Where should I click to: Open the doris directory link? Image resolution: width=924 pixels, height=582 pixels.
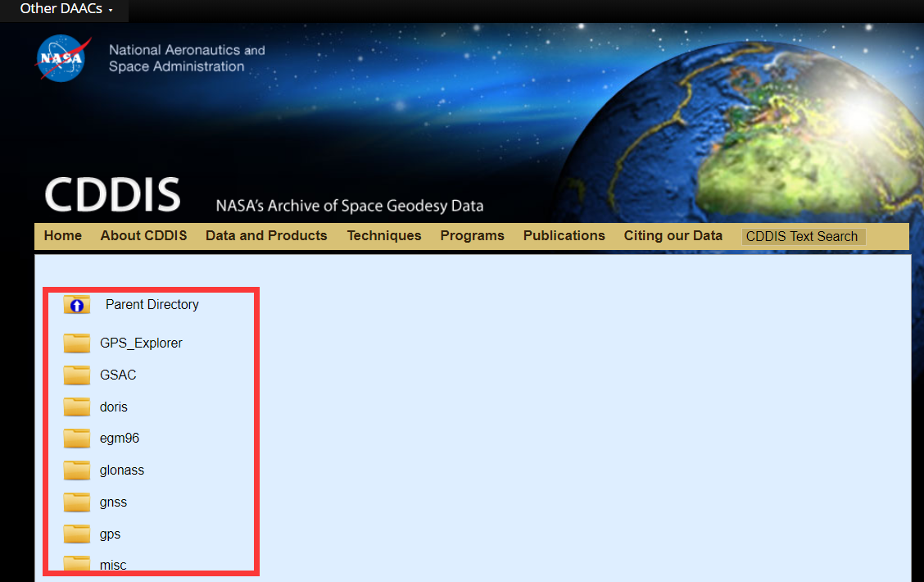(113, 407)
